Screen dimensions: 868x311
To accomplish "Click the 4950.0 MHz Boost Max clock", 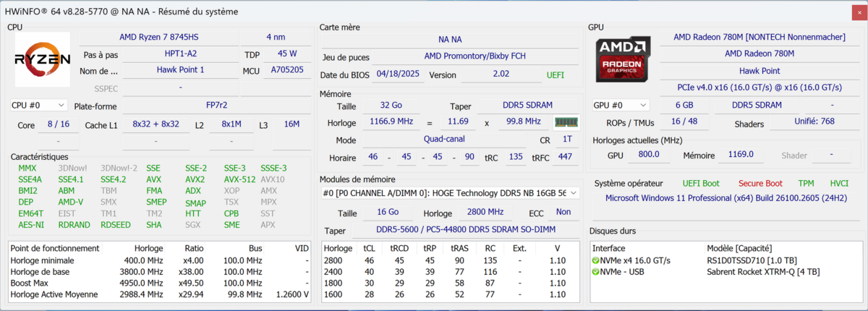I will point(143,283).
